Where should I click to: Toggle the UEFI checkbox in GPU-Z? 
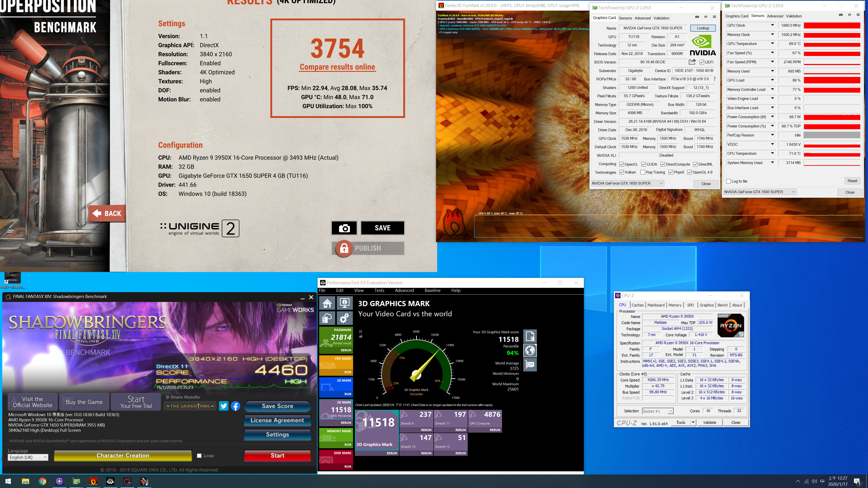pos(702,62)
